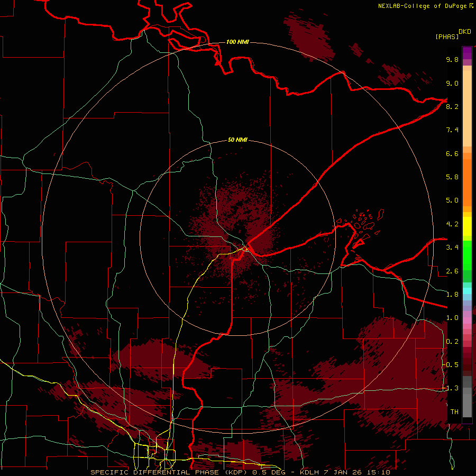476x476 pixels.
Task: Pick the purple segment atop the color bar
Action: (x=467, y=53)
